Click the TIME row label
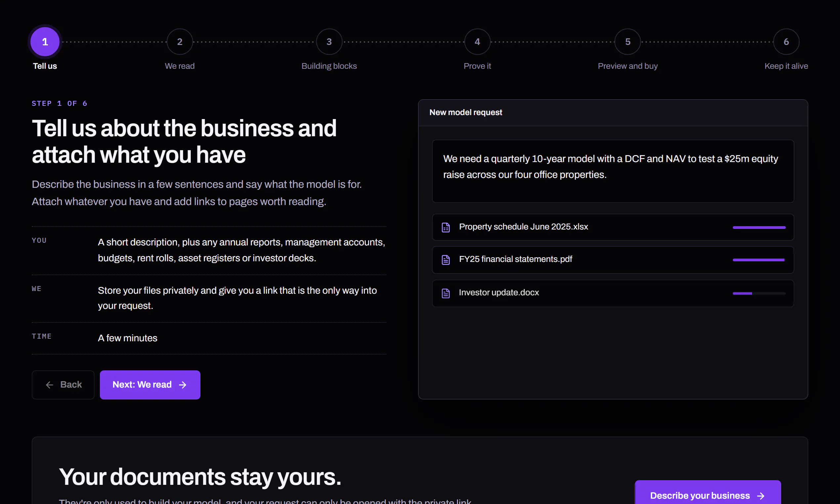This screenshot has width=840, height=504. (x=42, y=336)
